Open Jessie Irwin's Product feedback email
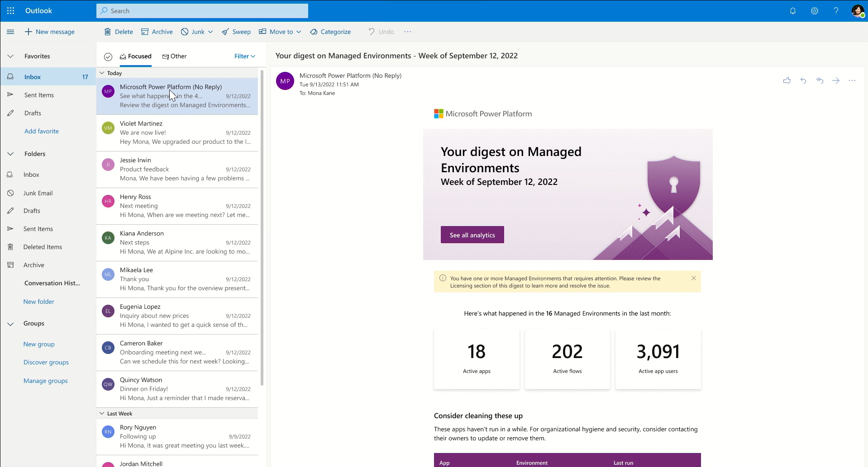The width and height of the screenshot is (868, 467). point(177,170)
